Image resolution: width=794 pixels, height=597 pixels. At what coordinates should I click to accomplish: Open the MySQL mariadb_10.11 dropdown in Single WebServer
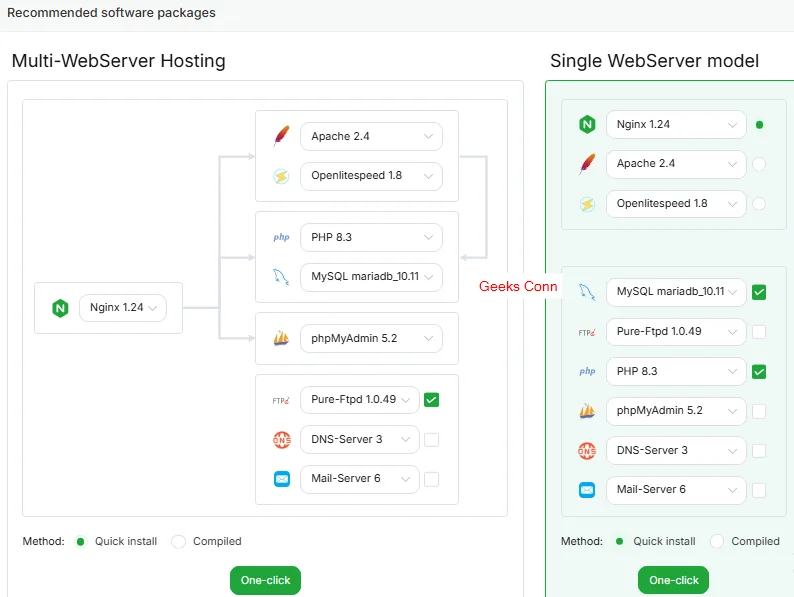point(676,292)
